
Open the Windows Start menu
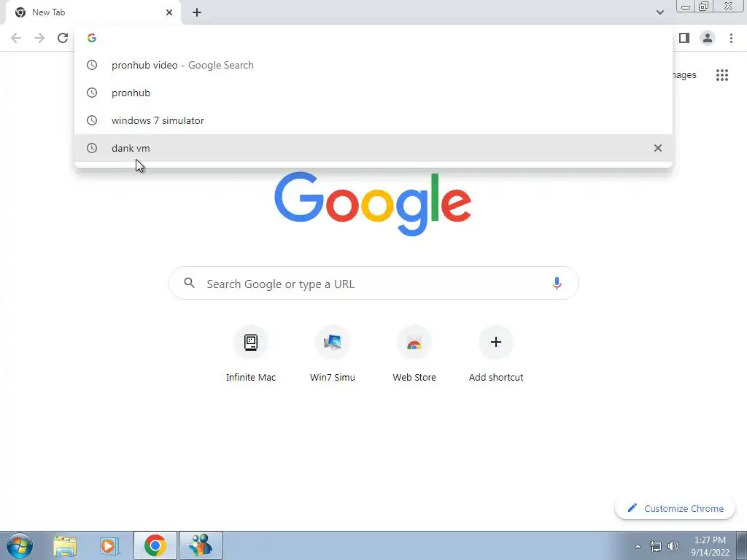(x=20, y=545)
